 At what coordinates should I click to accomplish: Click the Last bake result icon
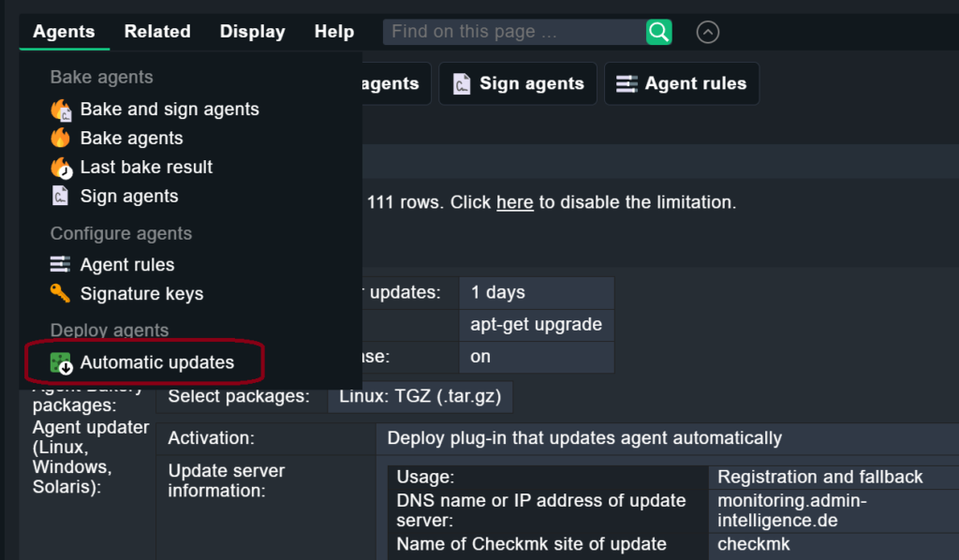[x=61, y=168]
